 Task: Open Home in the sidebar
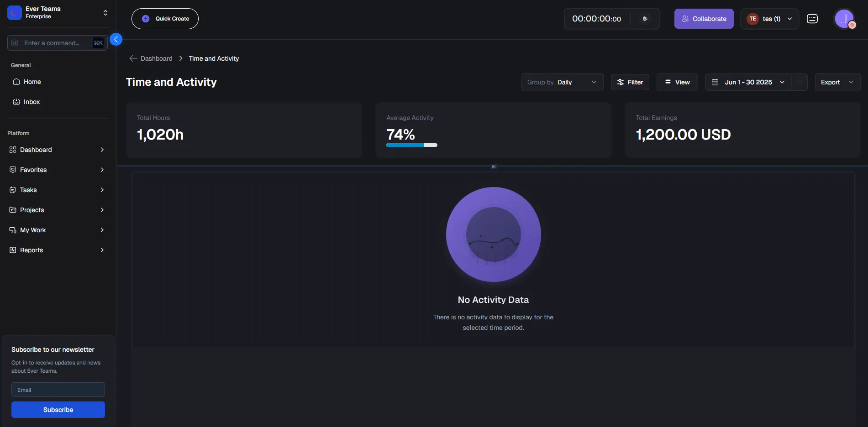point(58,82)
